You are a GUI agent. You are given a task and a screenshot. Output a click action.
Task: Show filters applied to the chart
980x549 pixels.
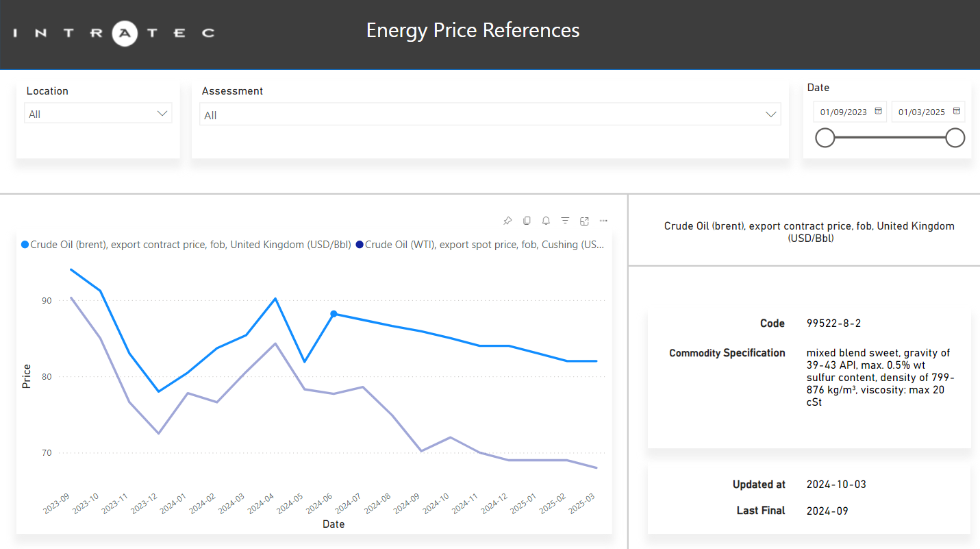(565, 221)
